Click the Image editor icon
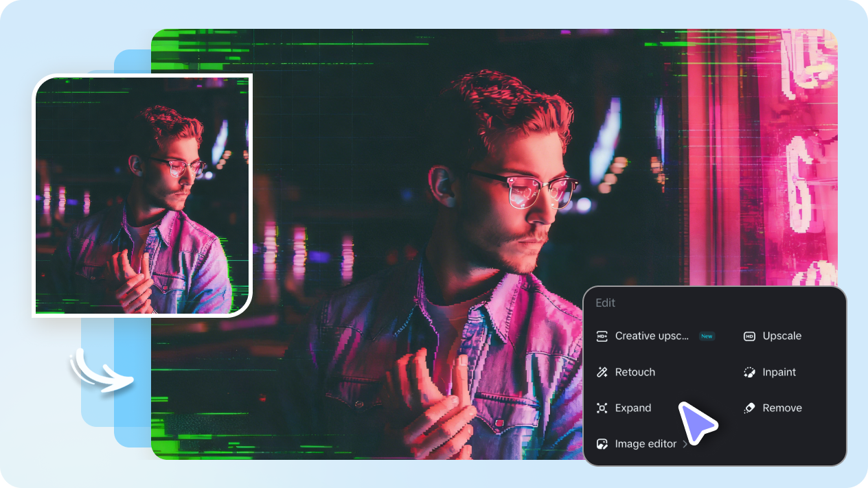The height and width of the screenshot is (488, 868). (x=602, y=444)
